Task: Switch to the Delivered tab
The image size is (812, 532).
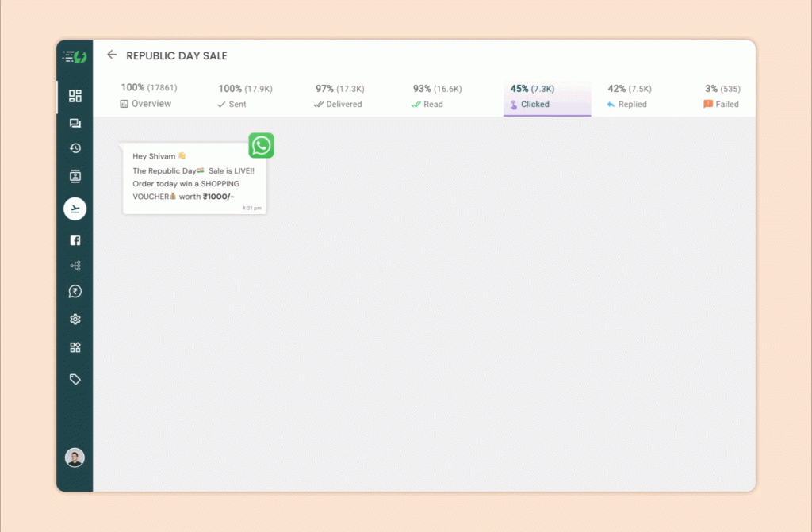Action: [339, 96]
